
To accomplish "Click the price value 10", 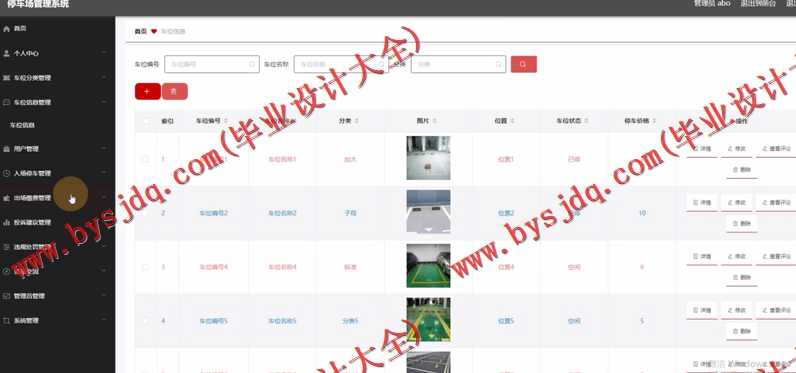I will [642, 213].
